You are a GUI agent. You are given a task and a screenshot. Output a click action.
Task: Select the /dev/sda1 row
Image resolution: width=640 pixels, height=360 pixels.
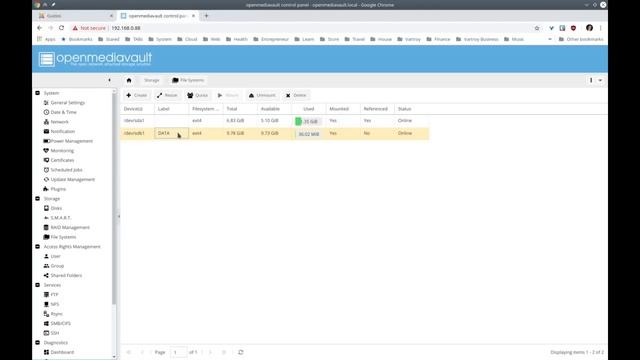point(275,121)
